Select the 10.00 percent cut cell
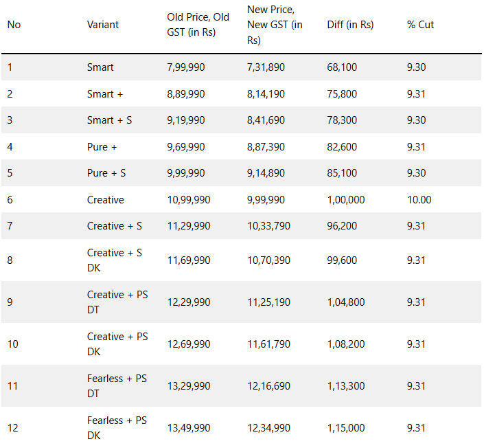The width and height of the screenshot is (484, 448). pyautogui.click(x=419, y=200)
